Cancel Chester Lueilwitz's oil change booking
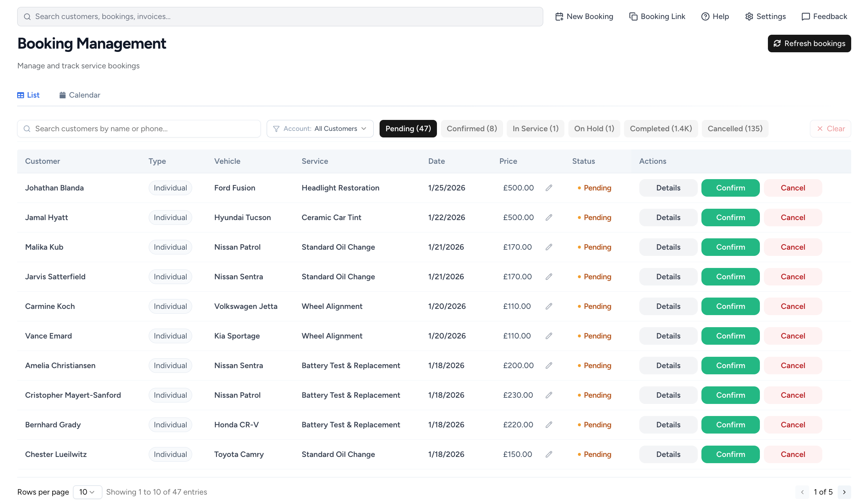This screenshot has height=503, width=868. 793,454
